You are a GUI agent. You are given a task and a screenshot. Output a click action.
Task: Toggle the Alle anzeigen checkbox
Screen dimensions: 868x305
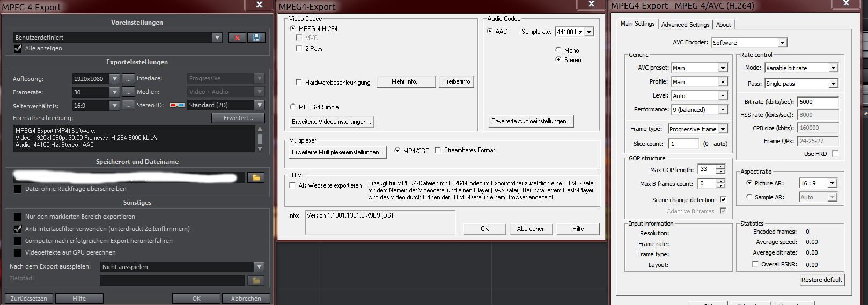coord(18,48)
